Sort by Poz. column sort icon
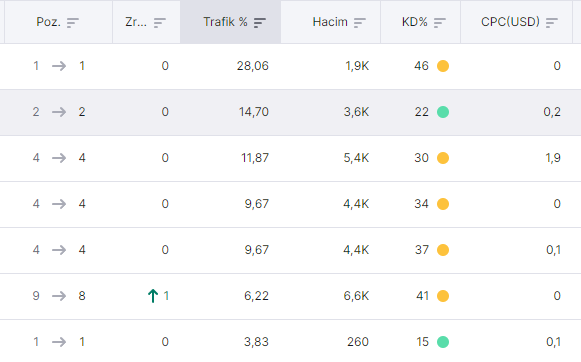The width and height of the screenshot is (581, 362). point(73,23)
